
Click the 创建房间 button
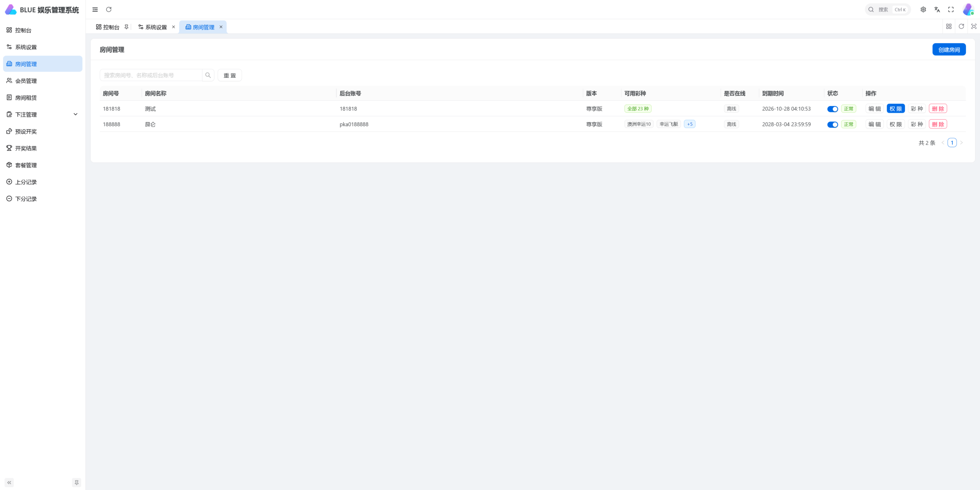coord(949,49)
